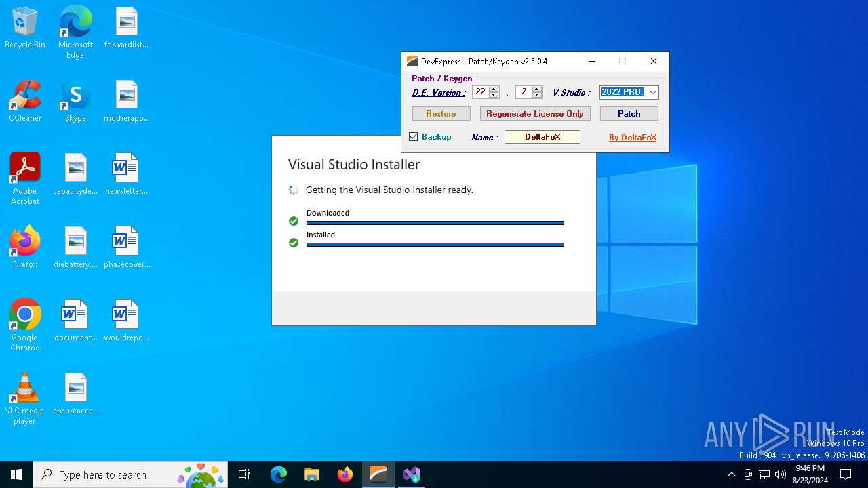
Task: Select the forwardlist image file on desktop
Action: (x=126, y=28)
